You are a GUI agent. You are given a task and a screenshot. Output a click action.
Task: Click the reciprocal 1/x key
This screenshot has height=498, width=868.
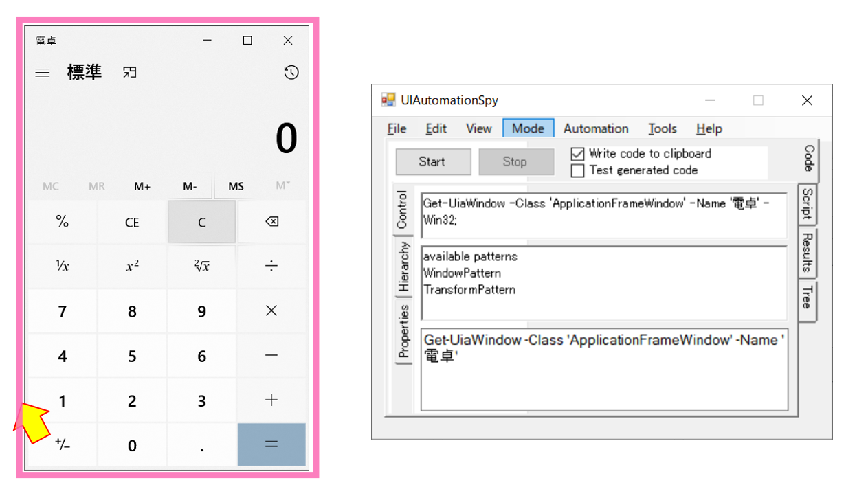[x=63, y=267]
